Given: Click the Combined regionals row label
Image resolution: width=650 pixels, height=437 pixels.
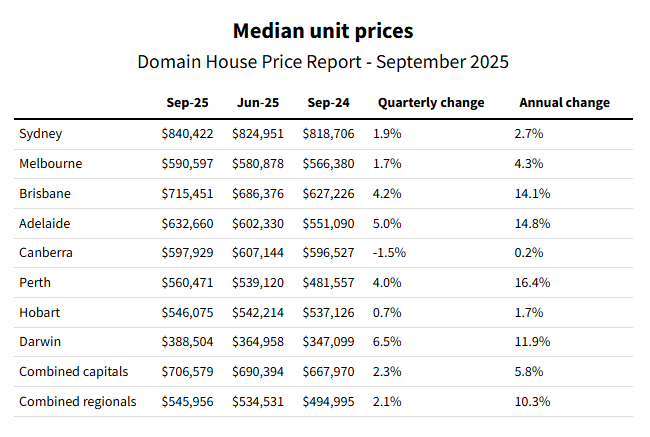Looking at the screenshot, I should point(78,402).
